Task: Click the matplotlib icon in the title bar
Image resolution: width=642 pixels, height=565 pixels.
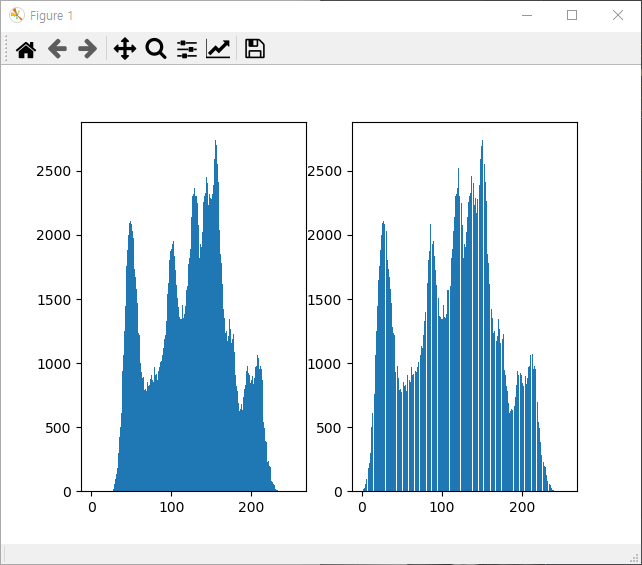Action: pos(17,15)
